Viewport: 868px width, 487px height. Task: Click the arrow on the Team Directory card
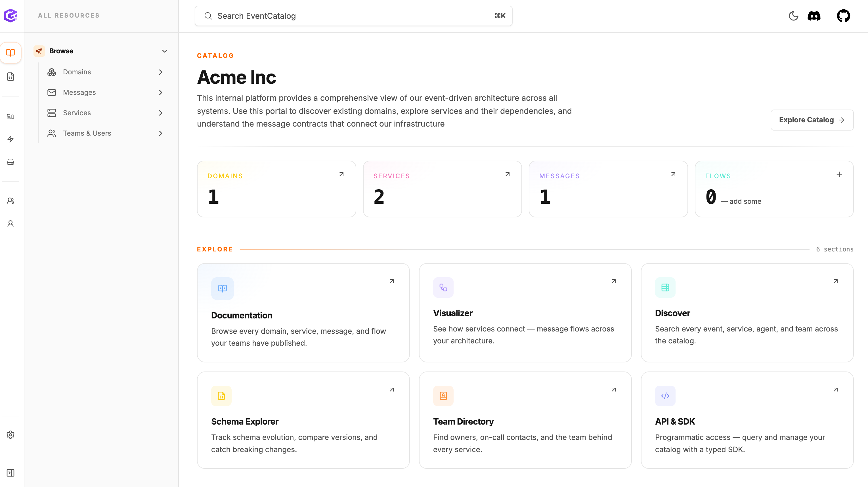click(614, 390)
